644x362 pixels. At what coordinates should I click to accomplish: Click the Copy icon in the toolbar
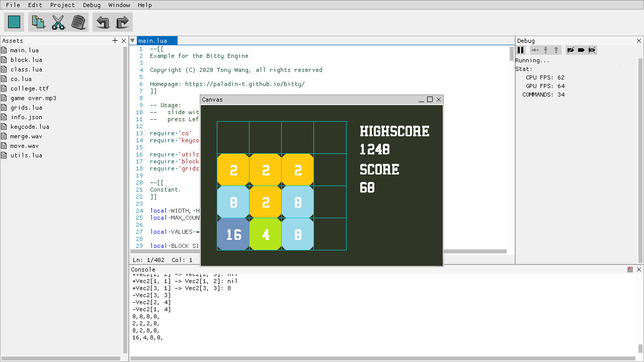coord(38,22)
